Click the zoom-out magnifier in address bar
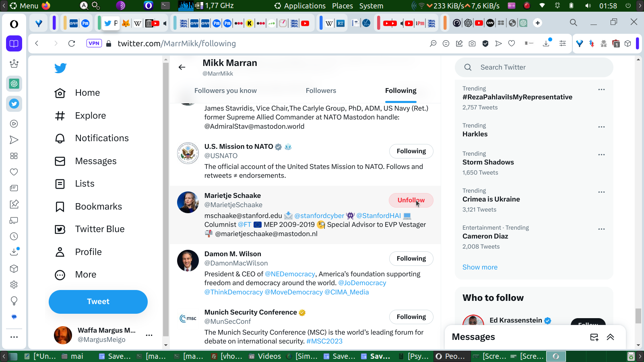644x362 pixels. pyautogui.click(x=433, y=43)
